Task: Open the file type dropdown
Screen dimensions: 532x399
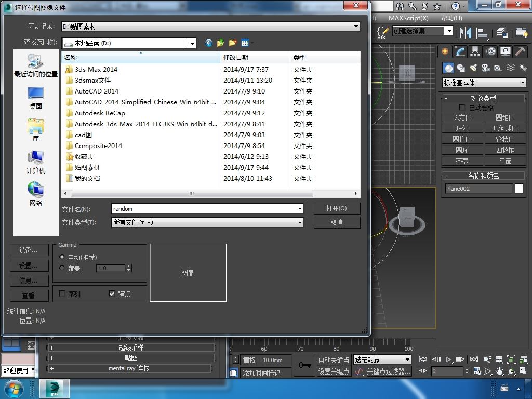Action: tap(207, 222)
